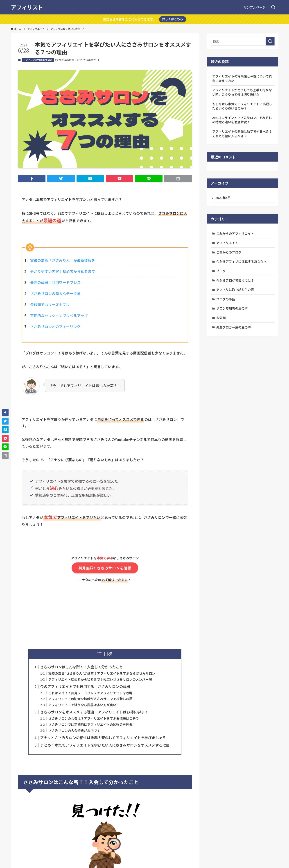
Task: Share on Facebook using top share bar
Action: click(32, 179)
